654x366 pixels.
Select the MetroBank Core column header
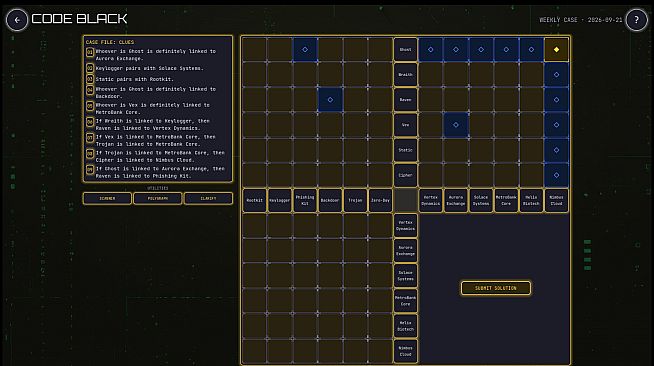tap(506, 201)
